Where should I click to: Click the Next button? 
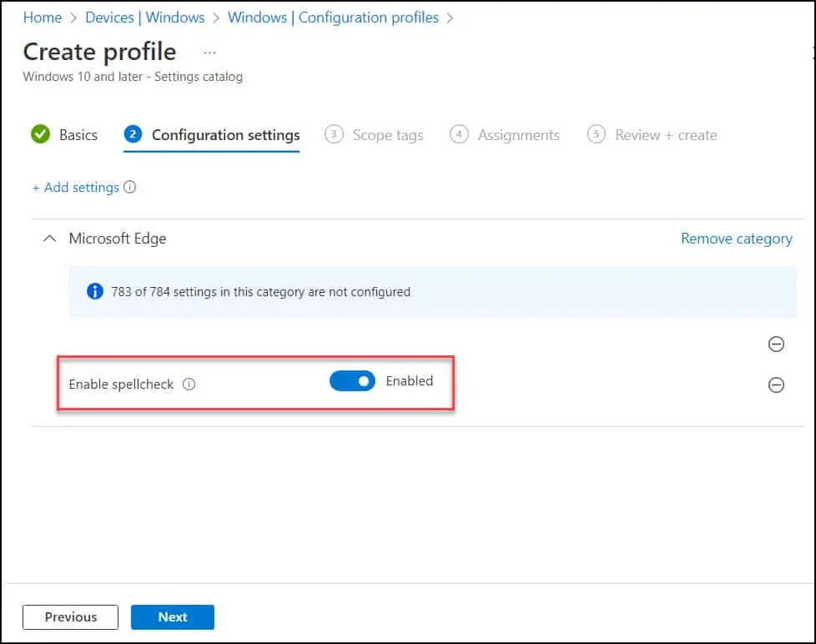[172, 617]
